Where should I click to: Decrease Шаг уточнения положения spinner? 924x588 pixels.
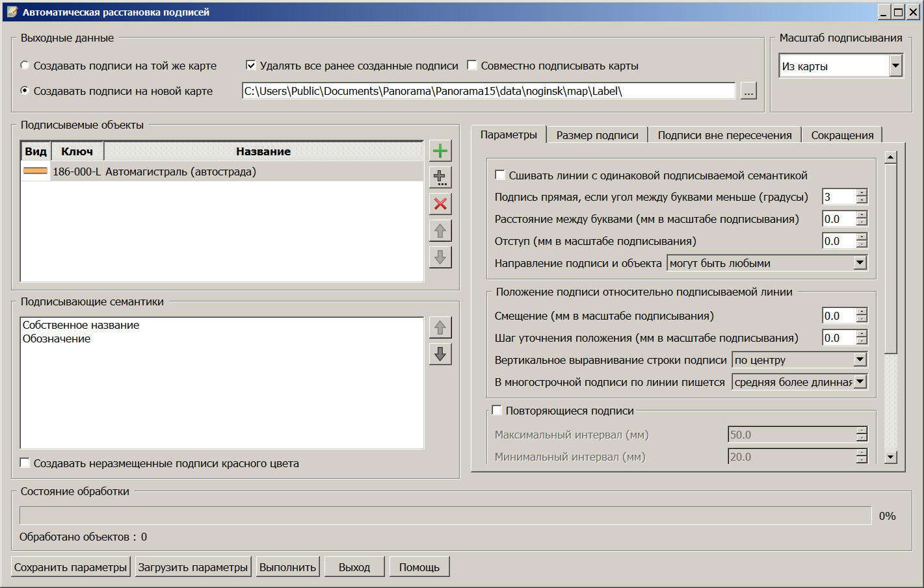862,342
